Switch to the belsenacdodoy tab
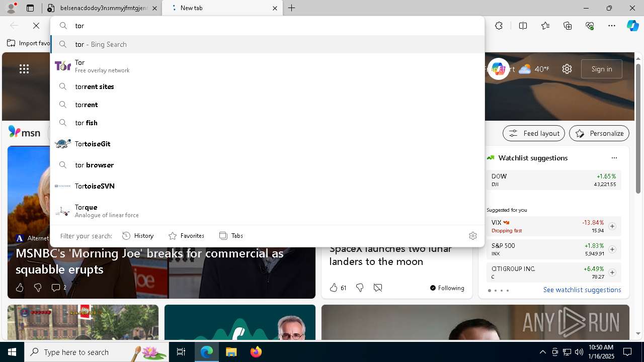Viewport: 644px width, 362px height. 102,8
